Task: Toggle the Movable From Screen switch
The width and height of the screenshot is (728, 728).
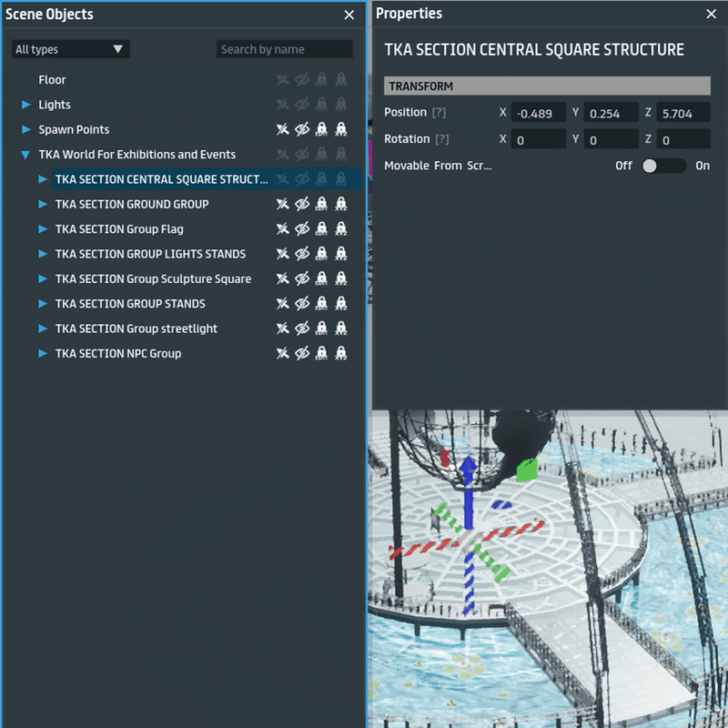Action: [663, 166]
